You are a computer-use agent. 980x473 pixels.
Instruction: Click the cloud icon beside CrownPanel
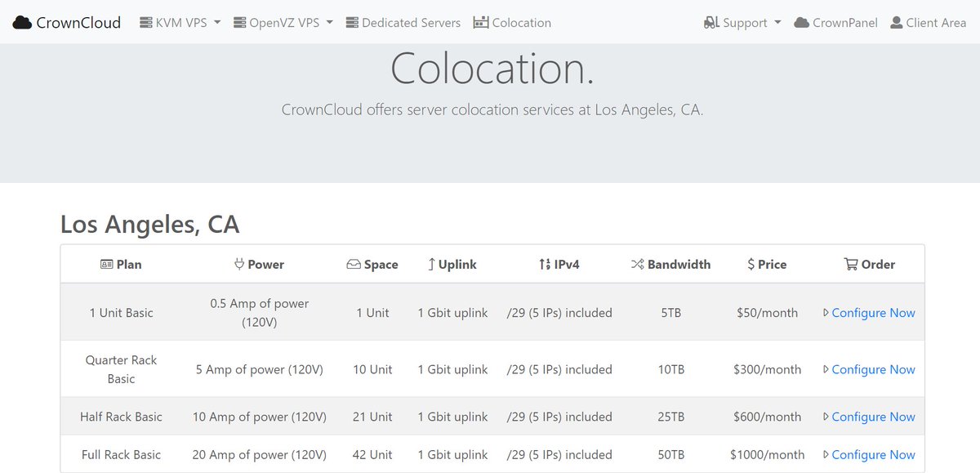(x=802, y=23)
